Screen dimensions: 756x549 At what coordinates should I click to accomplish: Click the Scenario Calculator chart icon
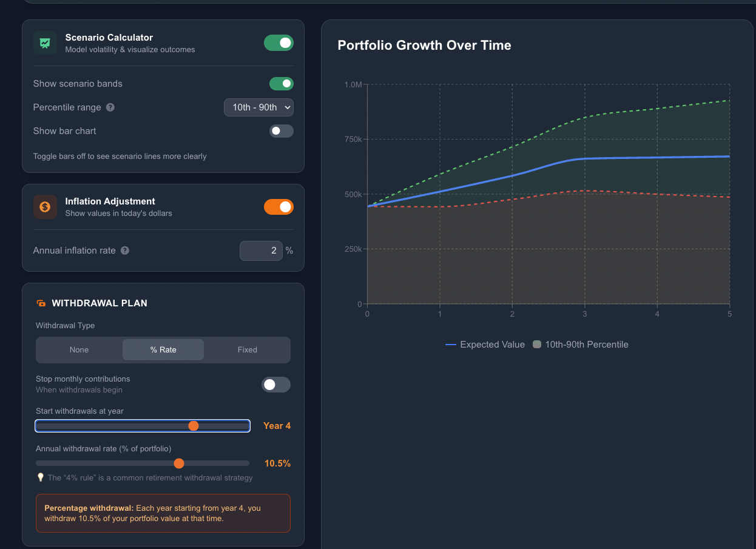tap(45, 42)
